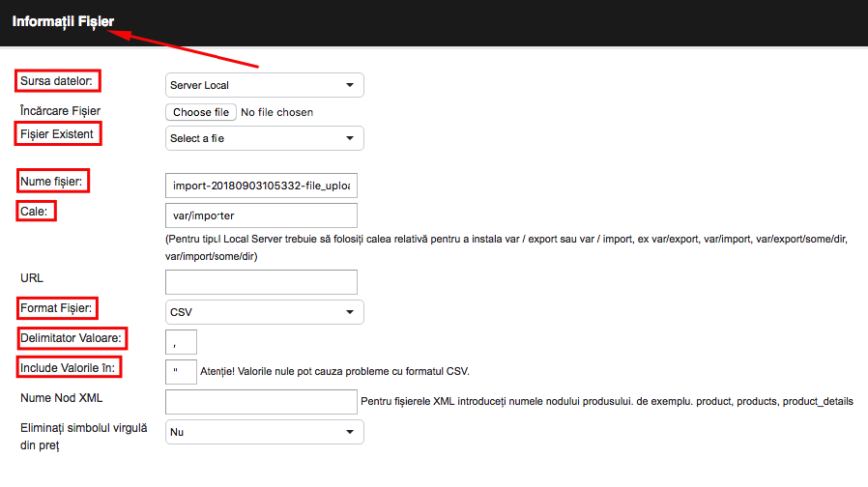Click the 'Nume fișier:' label
Viewport: 868px width, 487px height.
click(x=51, y=182)
